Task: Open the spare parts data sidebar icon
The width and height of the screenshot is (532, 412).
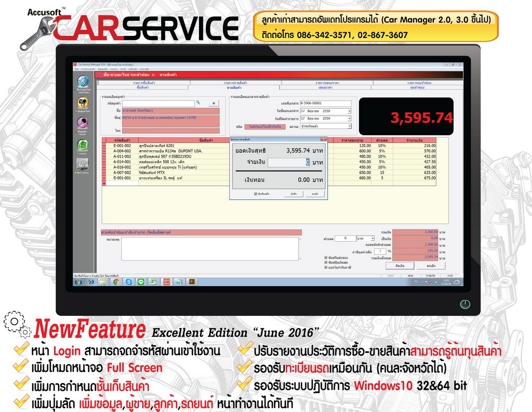Action: pos(83,102)
